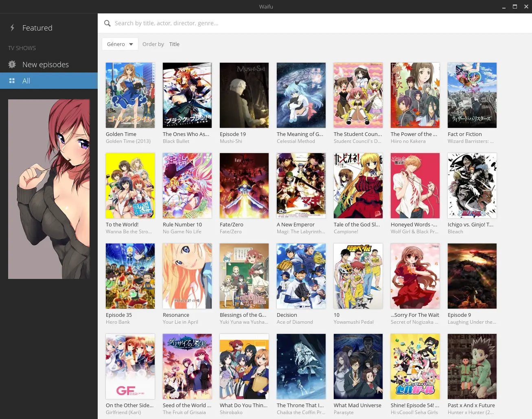
Task: Open the Golden Time poster
Action: [130, 95]
